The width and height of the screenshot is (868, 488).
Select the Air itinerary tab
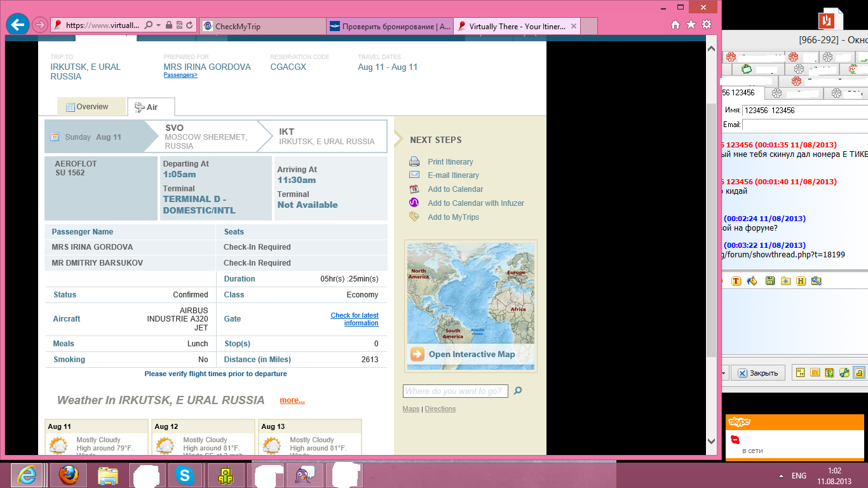point(151,107)
